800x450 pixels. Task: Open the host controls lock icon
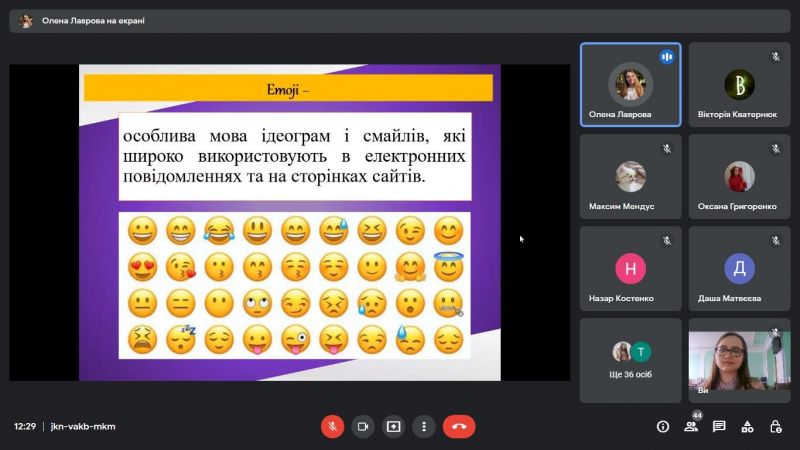tap(776, 427)
